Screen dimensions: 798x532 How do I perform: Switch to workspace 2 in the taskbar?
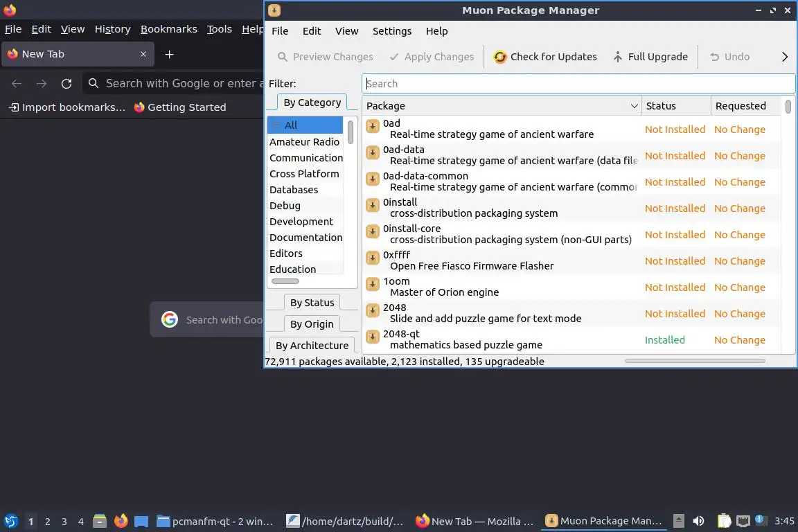(47, 522)
